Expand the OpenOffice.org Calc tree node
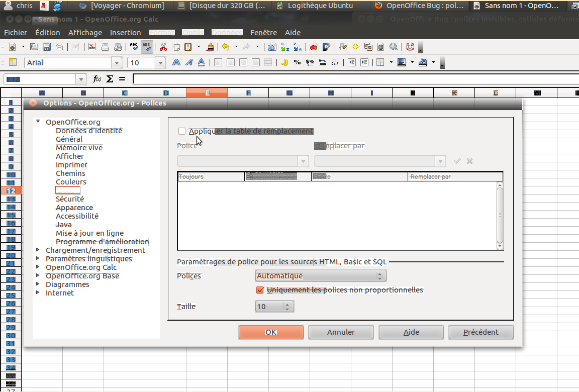579x392 pixels. point(38,267)
